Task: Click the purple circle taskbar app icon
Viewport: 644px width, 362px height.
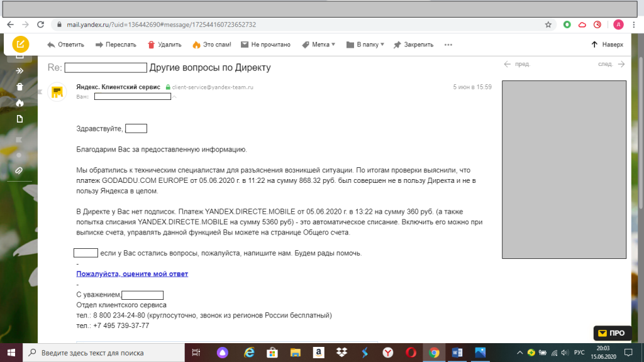Action: click(x=222, y=353)
